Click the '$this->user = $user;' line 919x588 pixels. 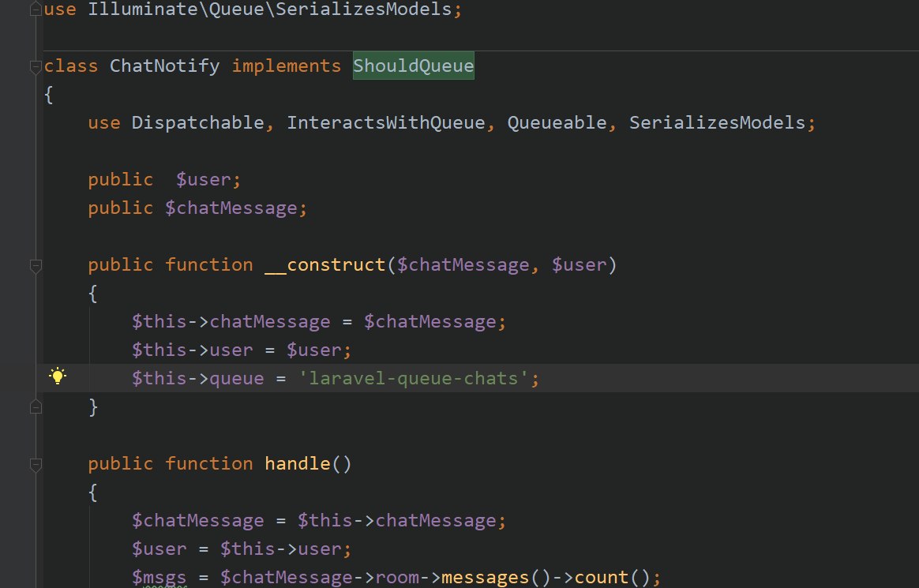point(242,350)
